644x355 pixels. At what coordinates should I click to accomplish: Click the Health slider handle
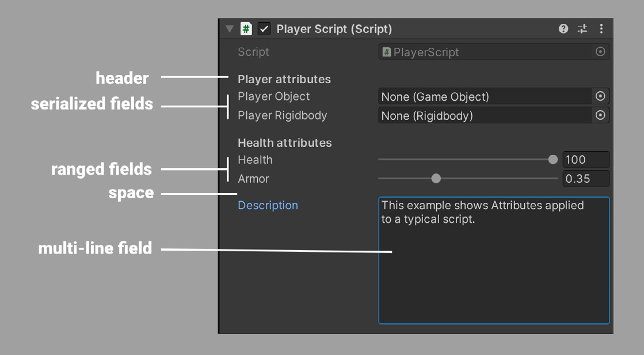553,160
